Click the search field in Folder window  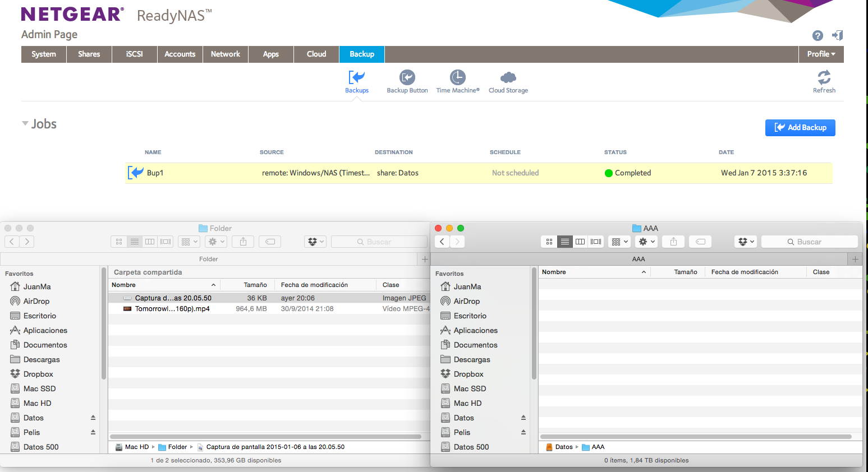379,242
